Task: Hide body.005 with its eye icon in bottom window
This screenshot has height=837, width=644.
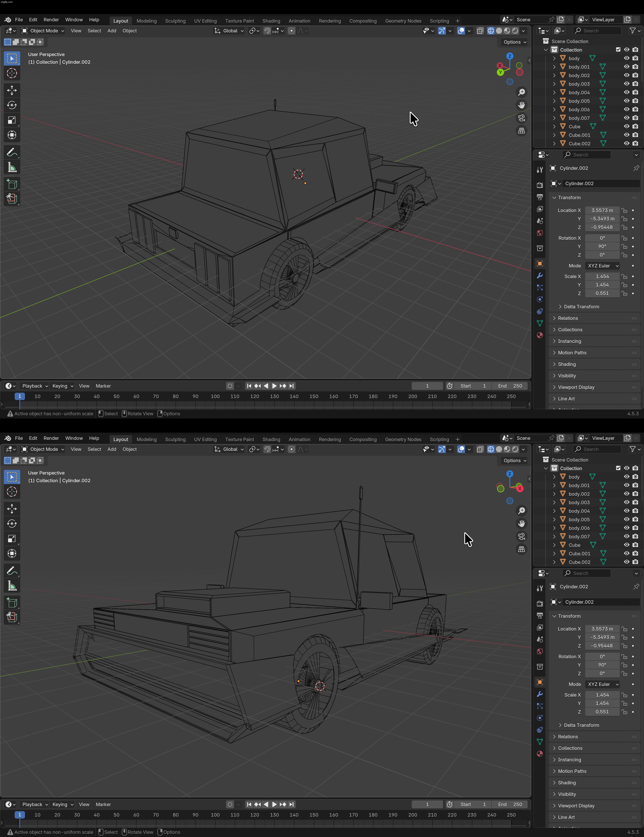Action: tap(627, 519)
